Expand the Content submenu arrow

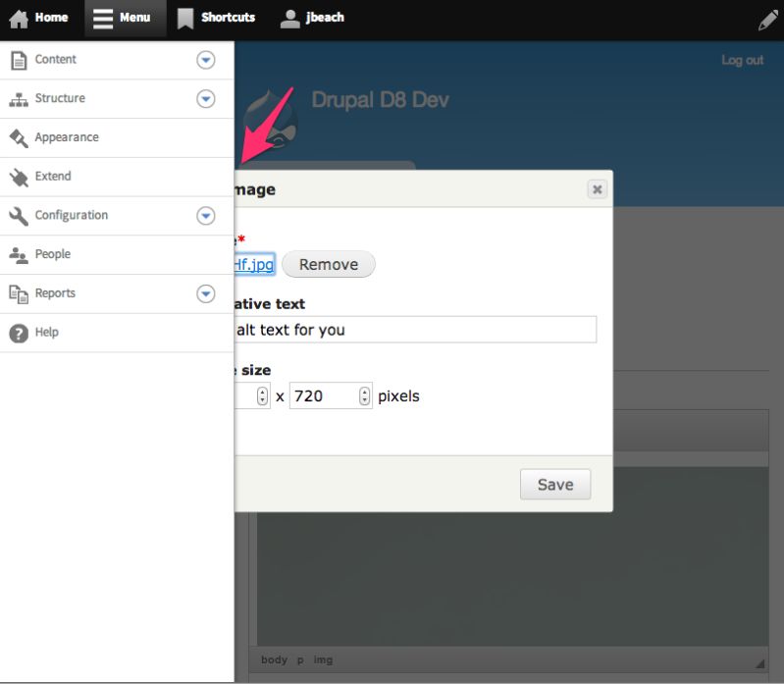[205, 60]
